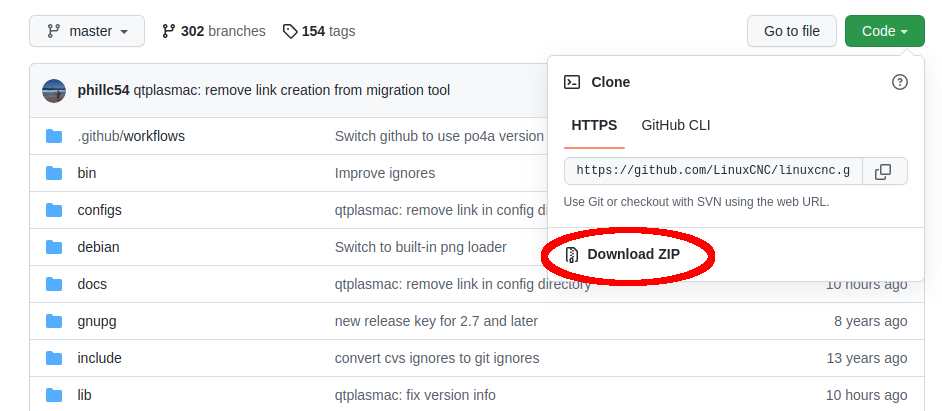Switch to the GitHub CLI tab
This screenshot has height=411, width=942.
676,126
